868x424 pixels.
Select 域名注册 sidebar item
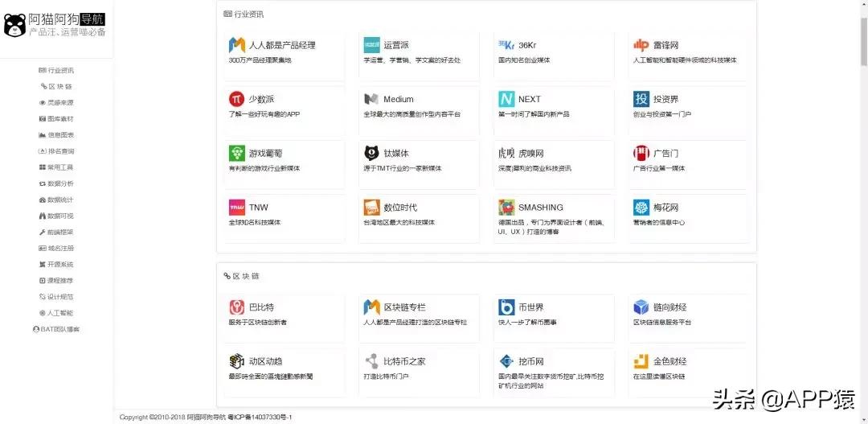(56, 249)
